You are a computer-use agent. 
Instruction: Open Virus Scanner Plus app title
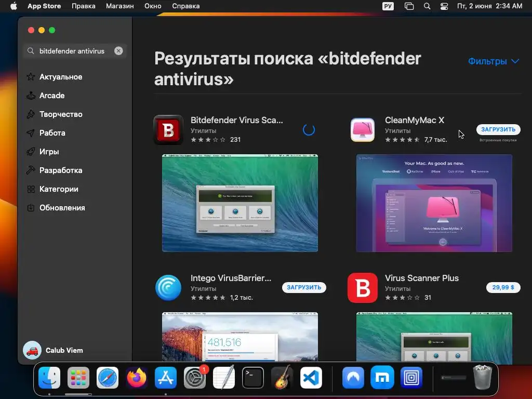(422, 278)
